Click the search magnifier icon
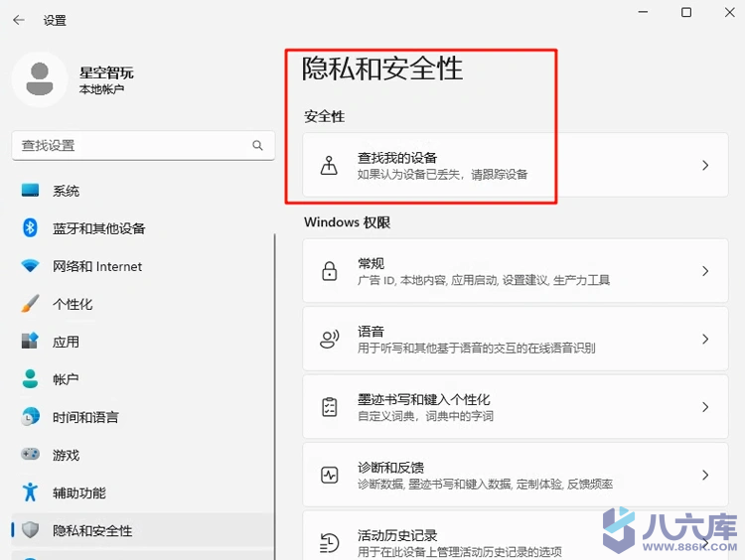This screenshot has width=745, height=560. (x=257, y=145)
